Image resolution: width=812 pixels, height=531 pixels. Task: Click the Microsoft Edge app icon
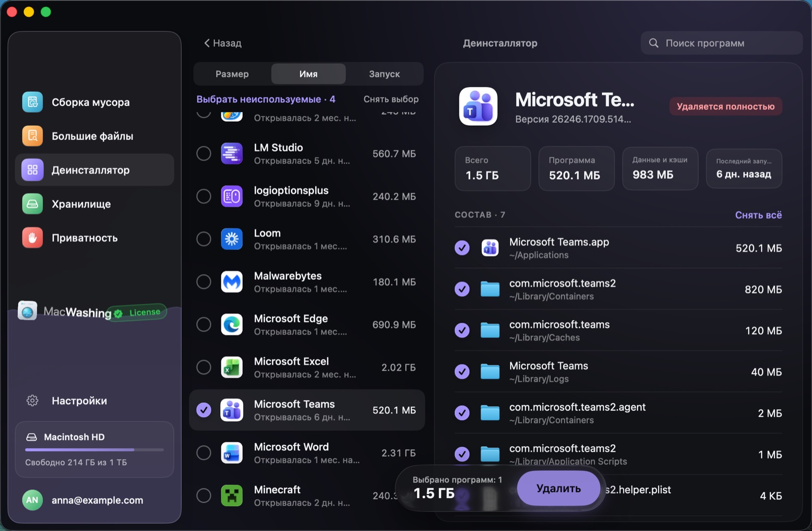click(232, 325)
